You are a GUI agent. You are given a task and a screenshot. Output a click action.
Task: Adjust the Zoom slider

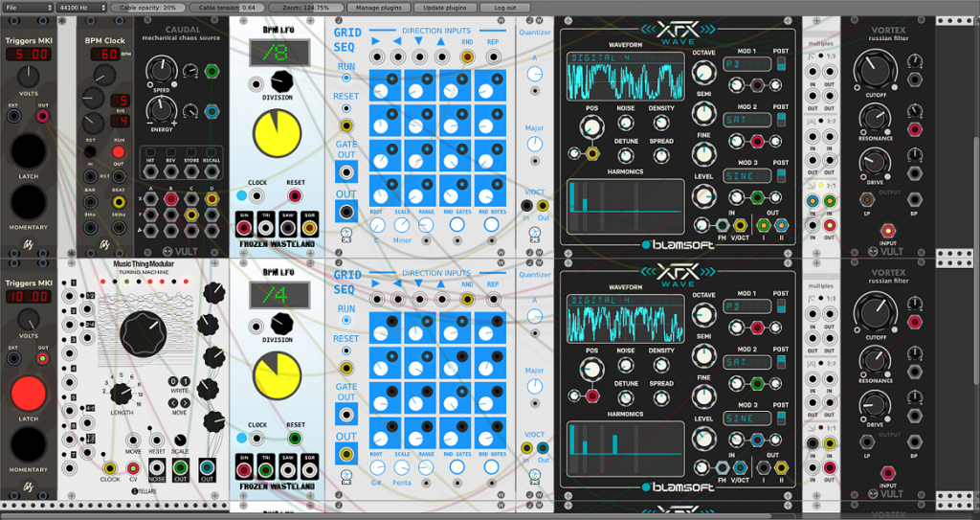(x=306, y=8)
